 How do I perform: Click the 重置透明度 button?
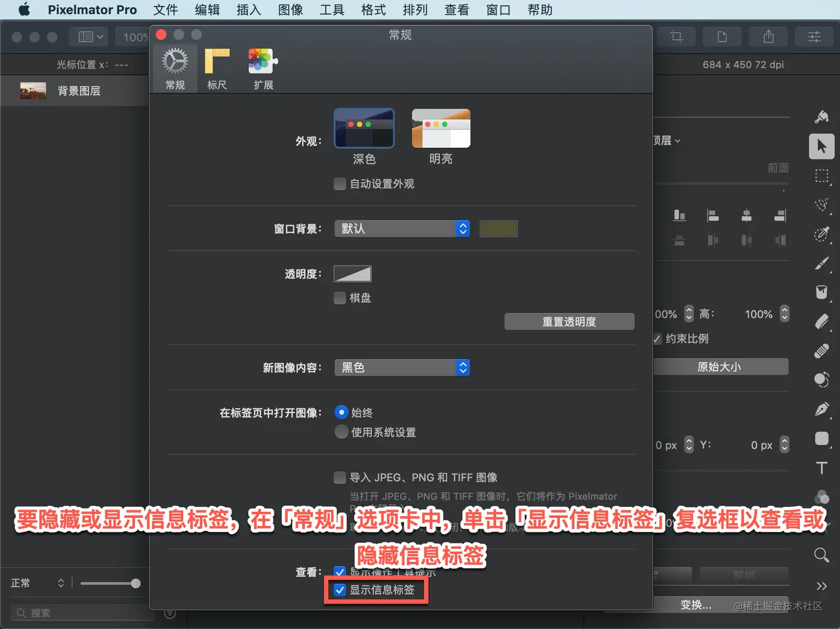click(x=569, y=322)
